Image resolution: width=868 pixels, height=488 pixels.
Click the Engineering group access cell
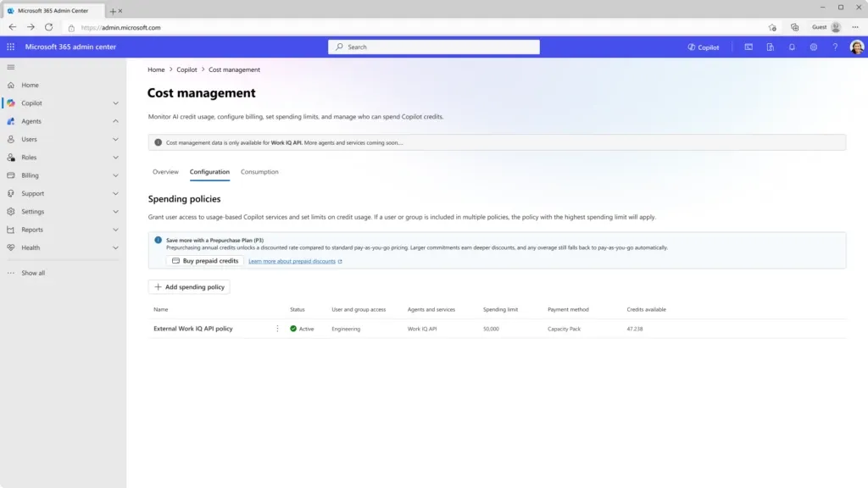click(346, 329)
